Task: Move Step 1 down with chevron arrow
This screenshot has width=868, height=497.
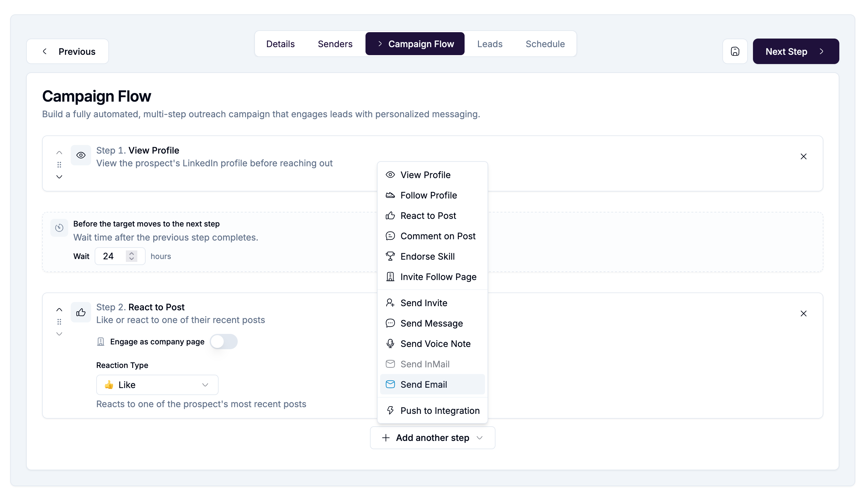Action: (59, 177)
